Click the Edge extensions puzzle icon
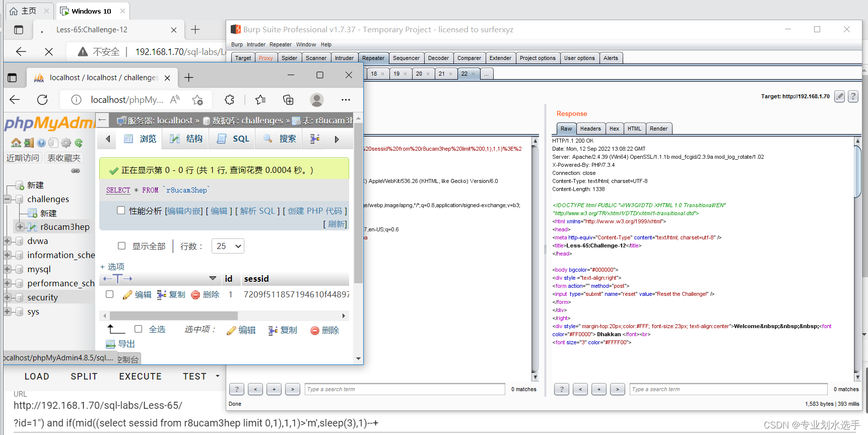The image size is (868, 435). [x=230, y=100]
